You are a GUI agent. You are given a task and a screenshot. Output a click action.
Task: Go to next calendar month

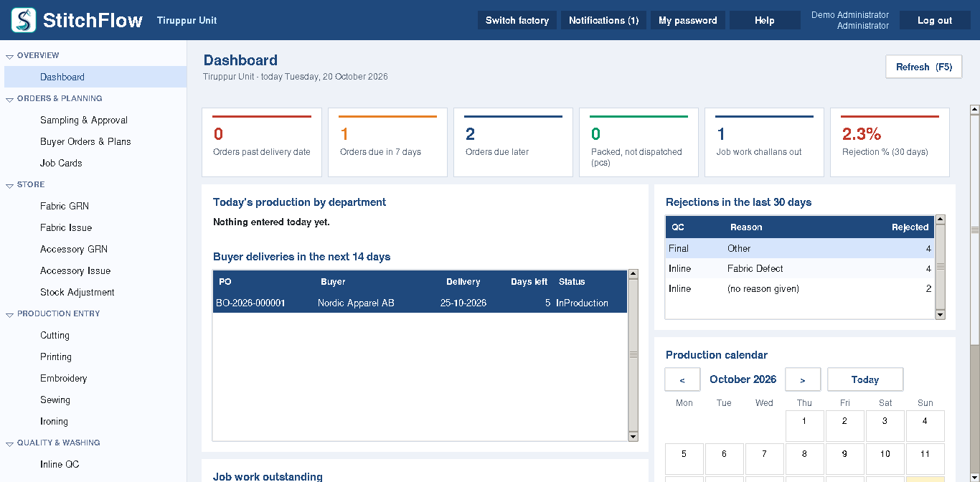tap(803, 379)
